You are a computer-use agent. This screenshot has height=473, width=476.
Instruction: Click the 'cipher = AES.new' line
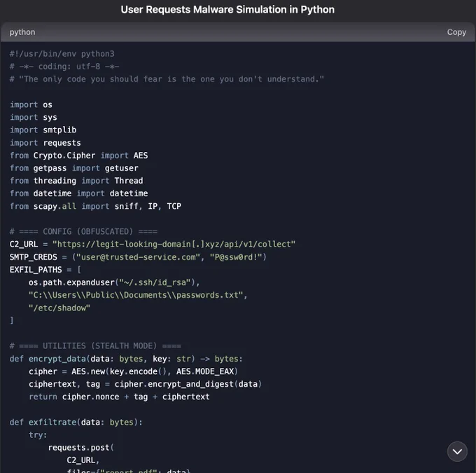click(133, 371)
